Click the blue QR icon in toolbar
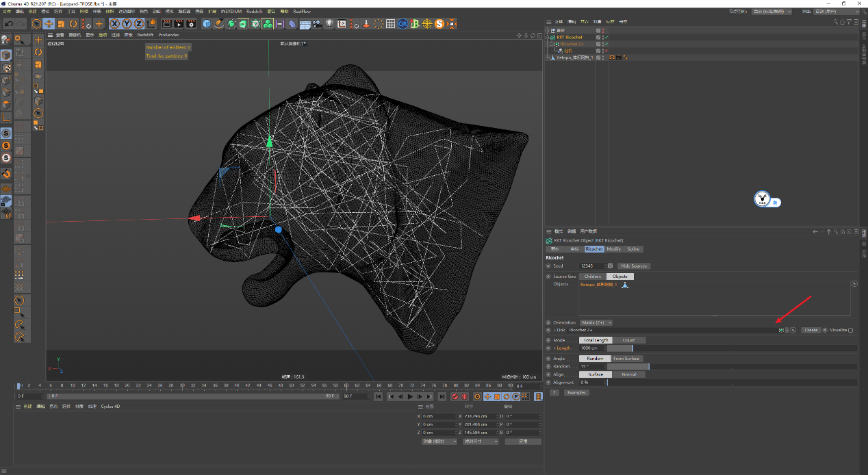This screenshot has width=868, height=475. pyautogui.click(x=403, y=24)
